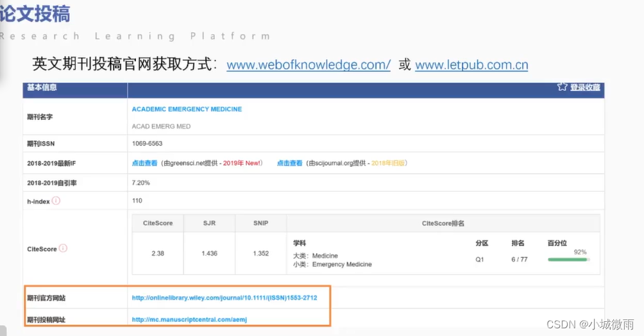Viewport: 644px width, 336px height.
Task: Click the CiteScore column header
Action: 158,223
